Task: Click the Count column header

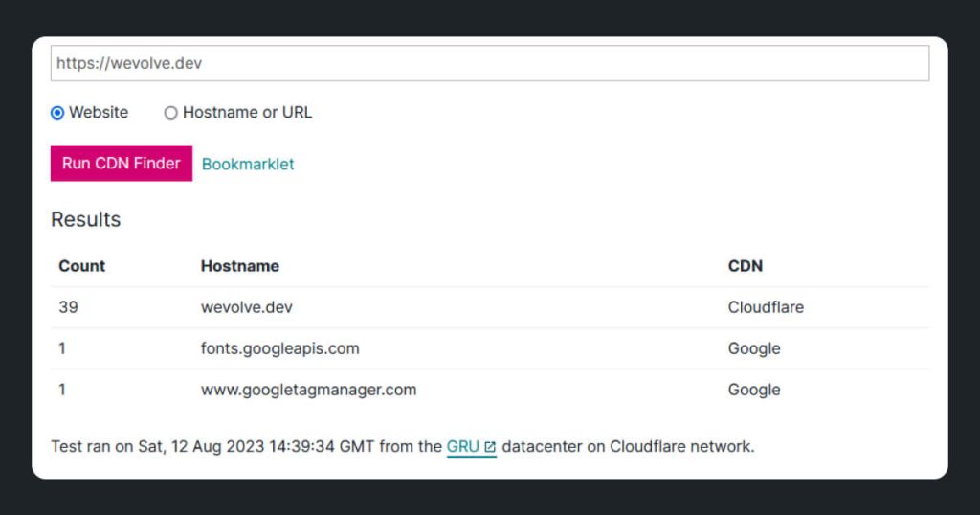Action: coord(82,266)
